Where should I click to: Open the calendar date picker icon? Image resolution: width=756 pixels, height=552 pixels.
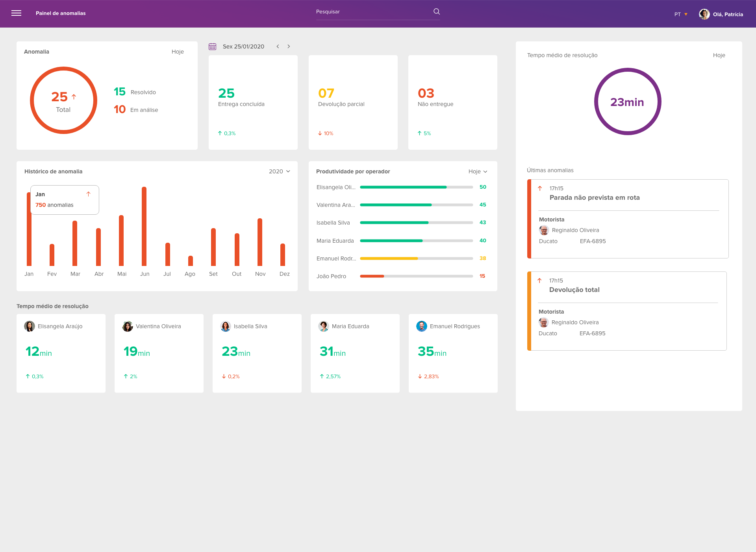(x=213, y=46)
